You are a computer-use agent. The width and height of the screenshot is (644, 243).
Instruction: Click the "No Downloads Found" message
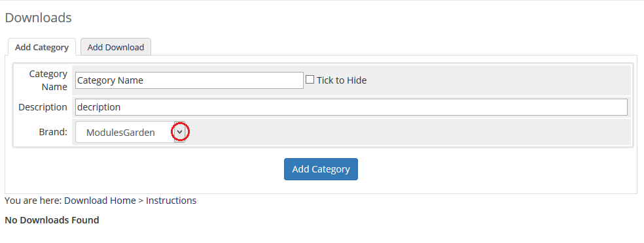coord(52,220)
